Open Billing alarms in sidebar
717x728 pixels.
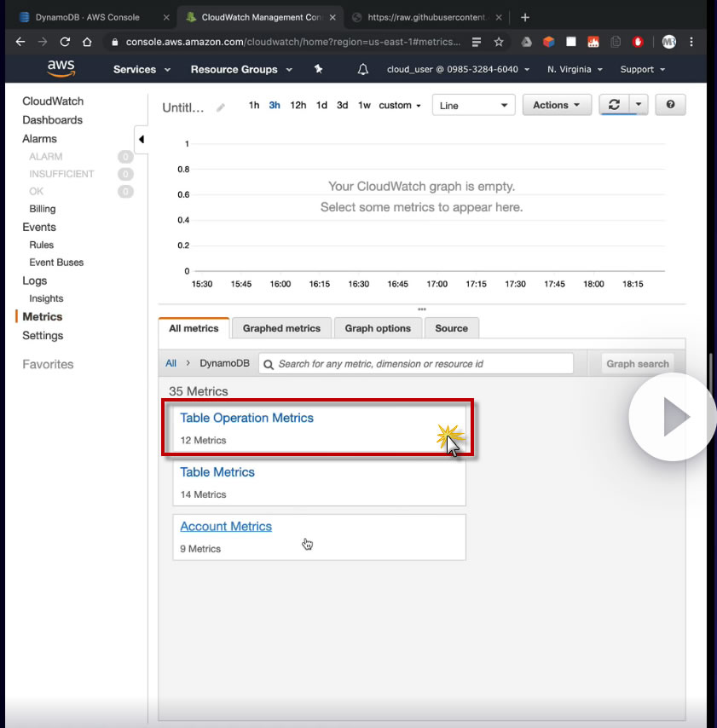[x=43, y=209]
